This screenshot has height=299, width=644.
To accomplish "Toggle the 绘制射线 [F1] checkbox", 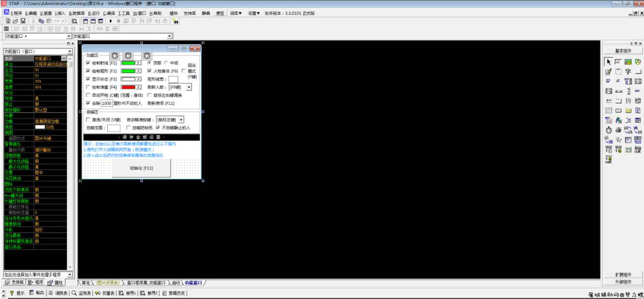I will [x=87, y=63].
